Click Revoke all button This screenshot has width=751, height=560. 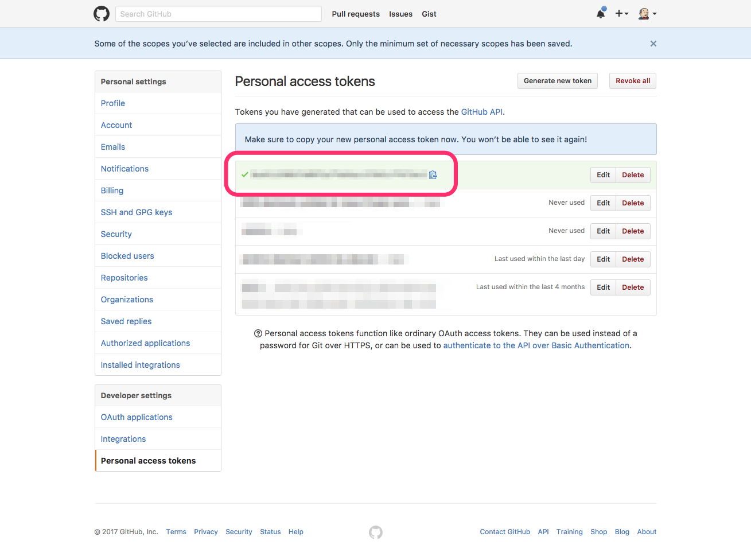pyautogui.click(x=633, y=81)
